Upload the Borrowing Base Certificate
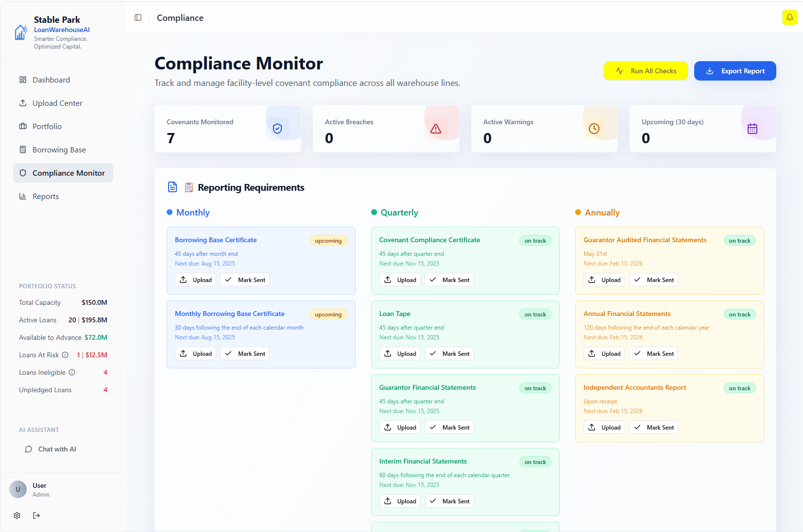This screenshot has width=803, height=532. point(195,280)
